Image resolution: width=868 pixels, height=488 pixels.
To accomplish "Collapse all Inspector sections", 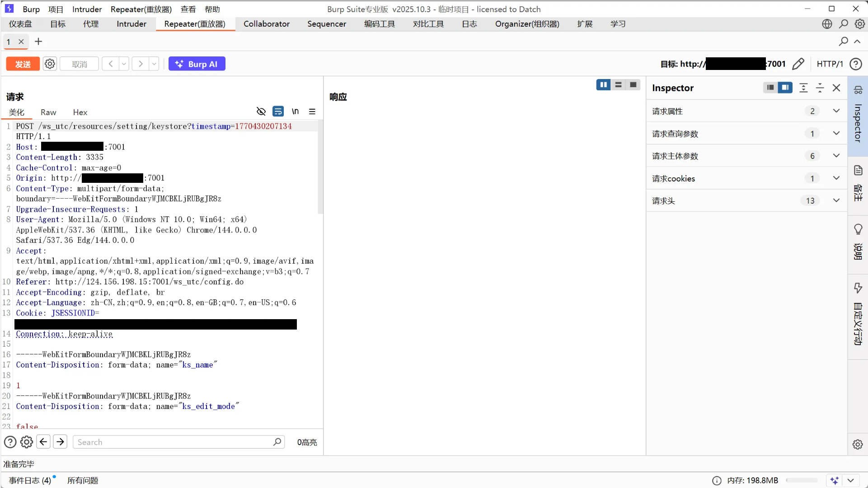I will 820,88.
